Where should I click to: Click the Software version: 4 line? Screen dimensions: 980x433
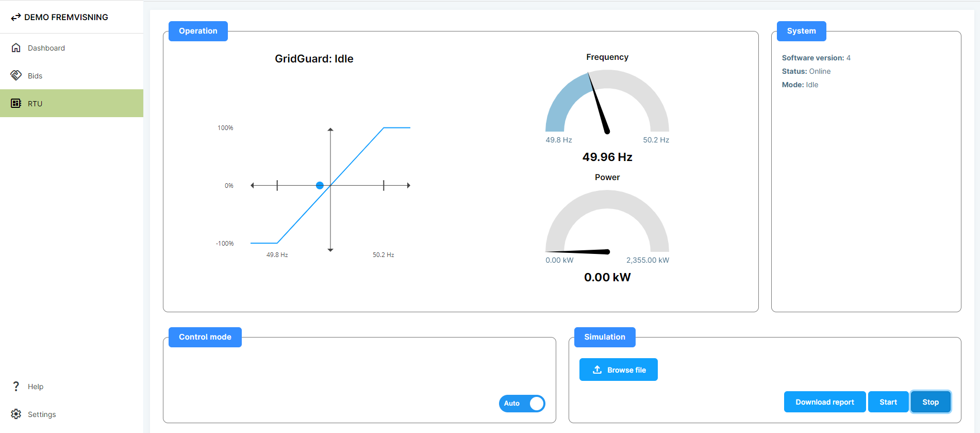(x=816, y=58)
